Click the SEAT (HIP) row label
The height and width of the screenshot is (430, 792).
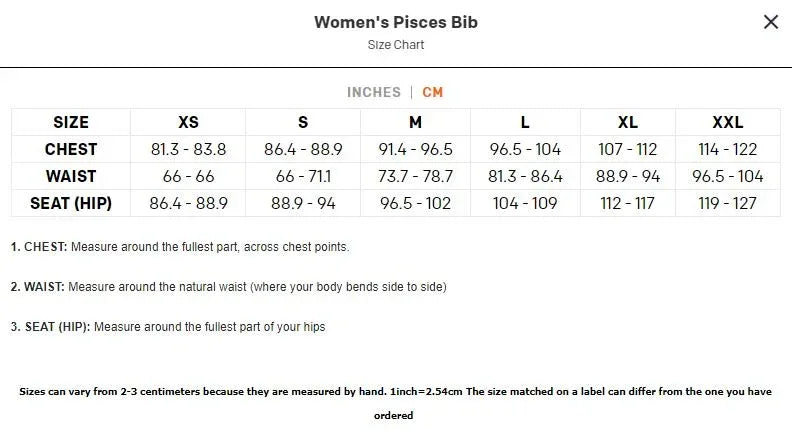tap(71, 203)
